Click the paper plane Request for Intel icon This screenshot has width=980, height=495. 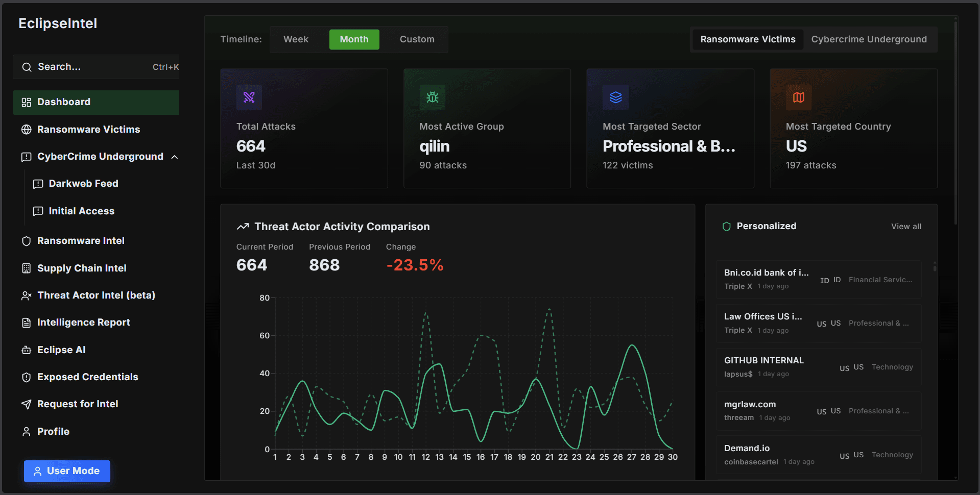point(27,404)
